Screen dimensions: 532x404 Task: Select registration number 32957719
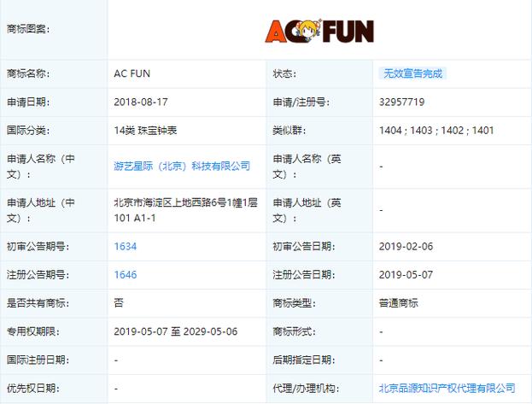pos(401,102)
